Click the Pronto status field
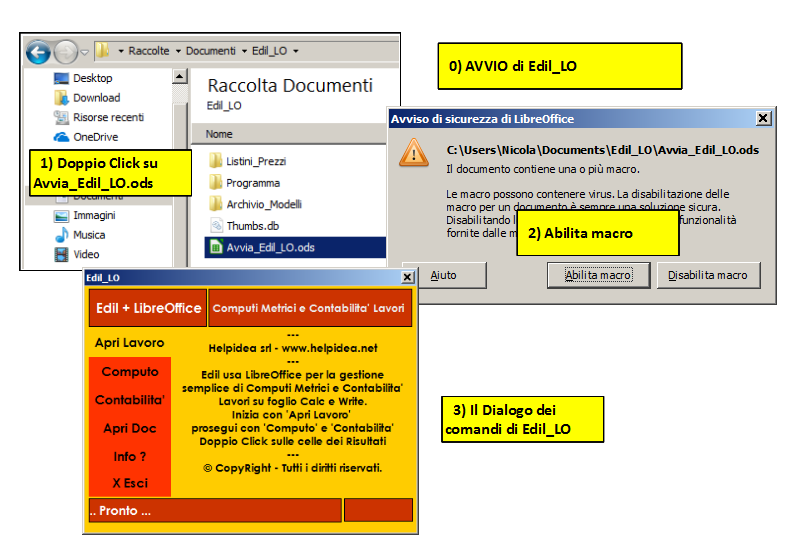 tap(215, 510)
